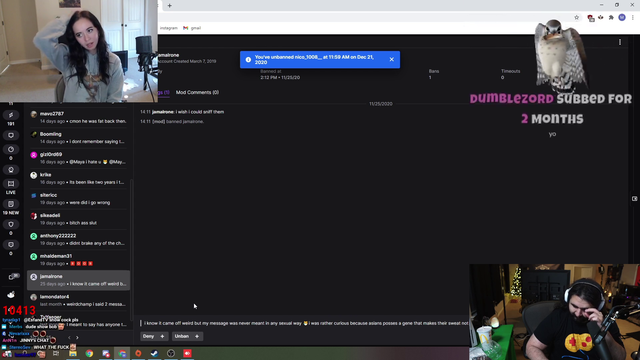Open krike unban request

pyautogui.click(x=78, y=178)
